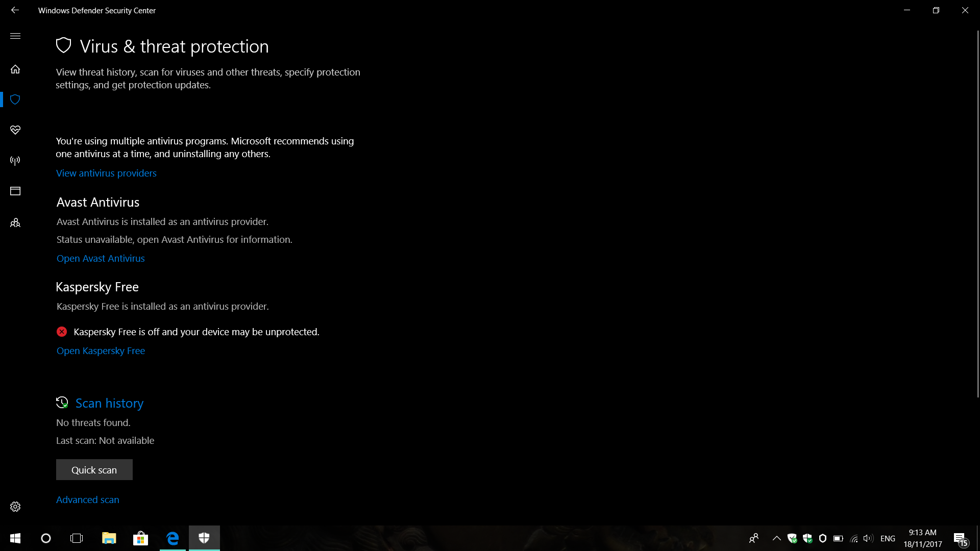The width and height of the screenshot is (980, 551).
Task: Show hidden system tray icons chevron
Action: [x=776, y=538]
